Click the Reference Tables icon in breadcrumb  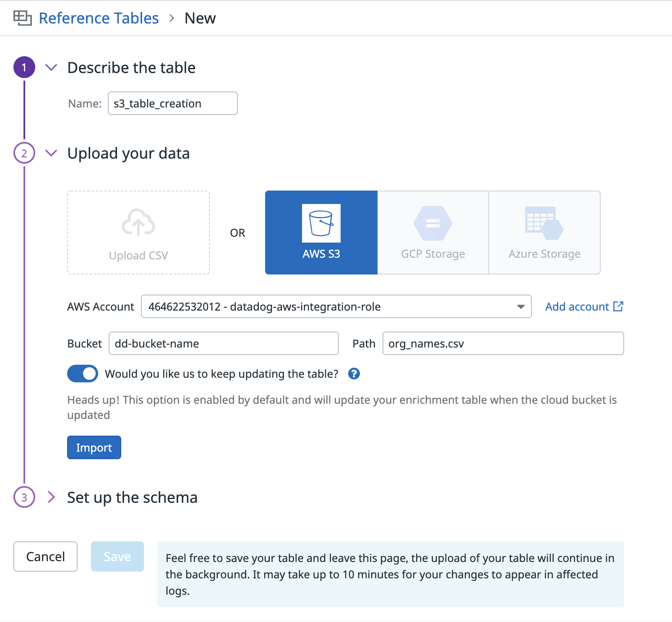point(22,18)
